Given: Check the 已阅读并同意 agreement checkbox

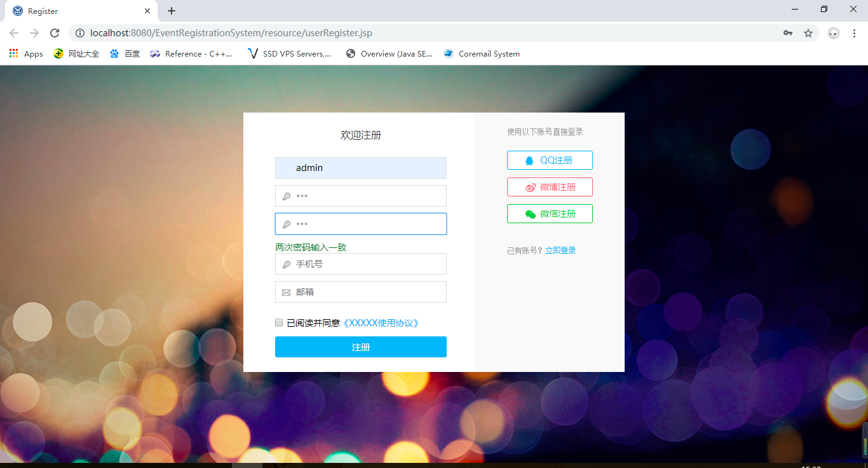Looking at the screenshot, I should click(278, 322).
